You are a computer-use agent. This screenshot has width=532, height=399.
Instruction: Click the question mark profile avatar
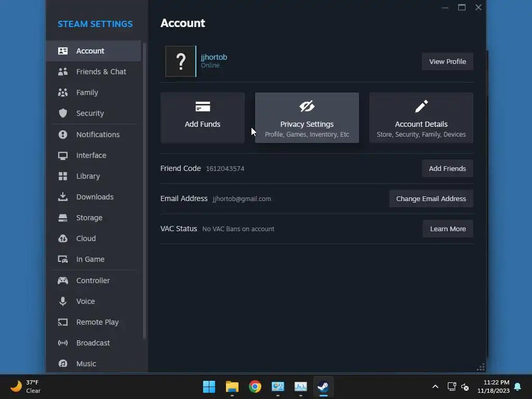pos(180,61)
